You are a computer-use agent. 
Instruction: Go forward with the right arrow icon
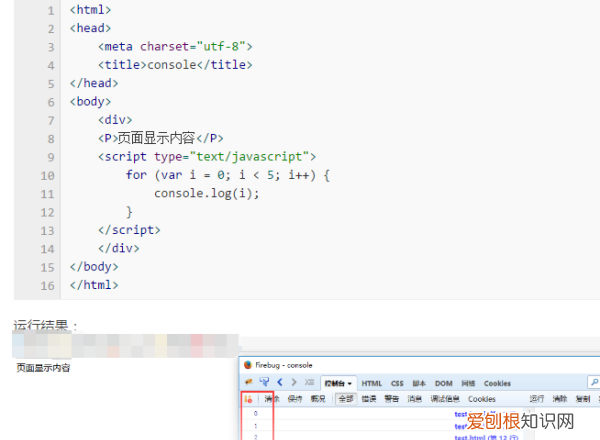(294, 382)
